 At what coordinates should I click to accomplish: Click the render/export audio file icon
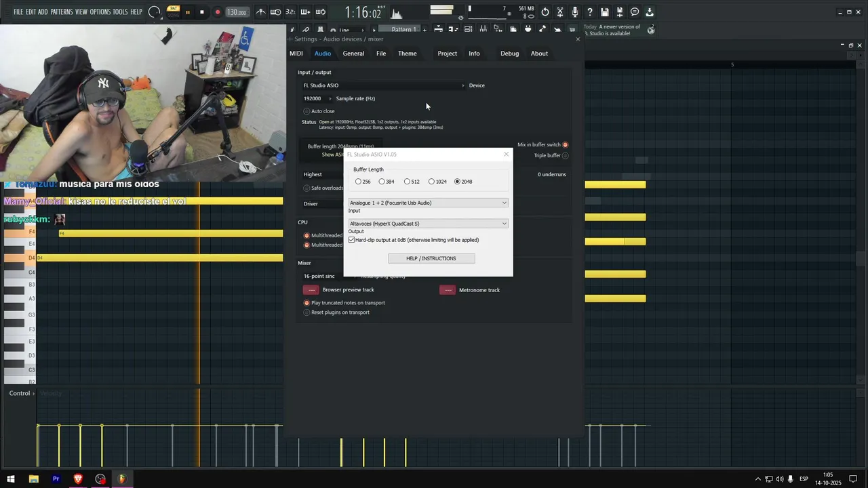(x=619, y=12)
